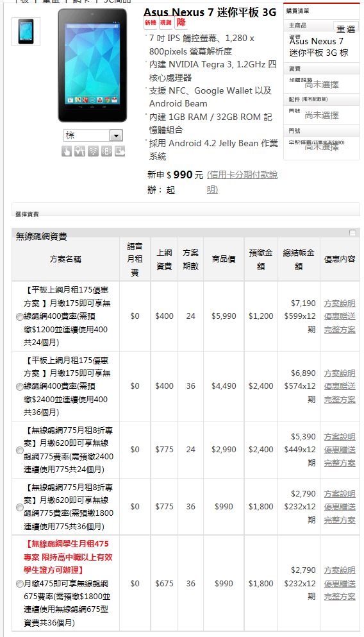Open 完整方案 for the $5,390 plan

pos(340,463)
